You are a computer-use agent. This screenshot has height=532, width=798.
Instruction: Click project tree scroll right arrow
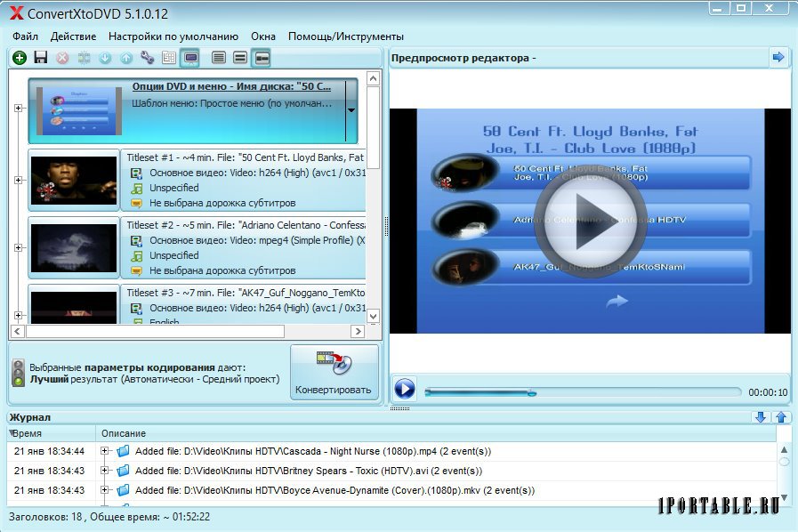(358, 332)
